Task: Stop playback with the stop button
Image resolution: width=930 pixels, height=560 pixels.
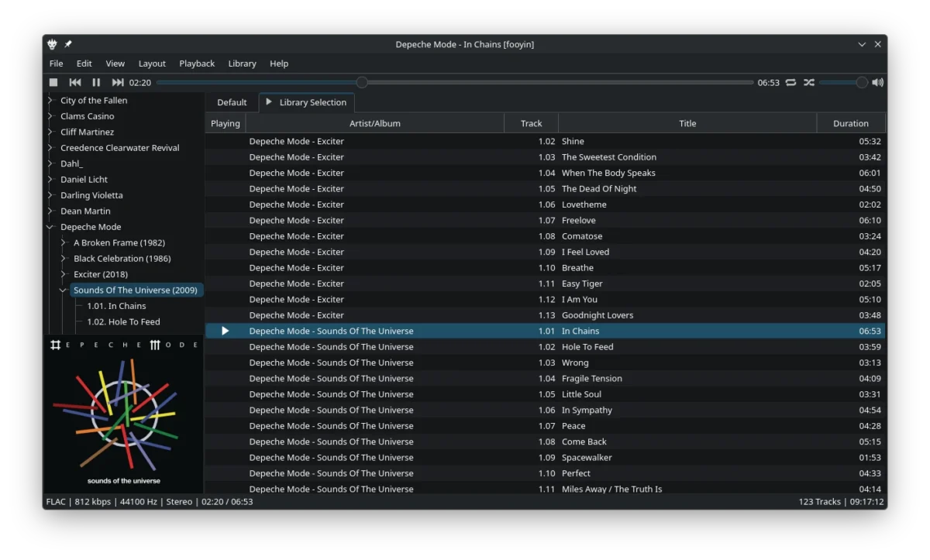Action: pos(53,82)
